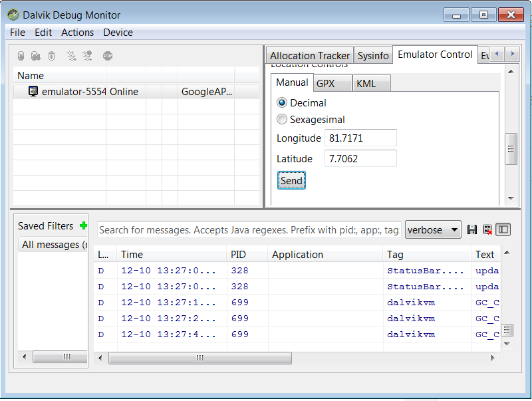This screenshot has width=532, height=401.
Task: Stop the selected process with the stop icon
Action: [x=107, y=56]
